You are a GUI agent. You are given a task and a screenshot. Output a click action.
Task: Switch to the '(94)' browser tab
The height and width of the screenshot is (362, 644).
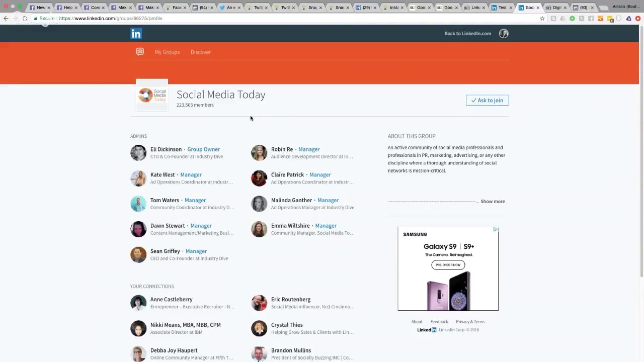(203, 8)
